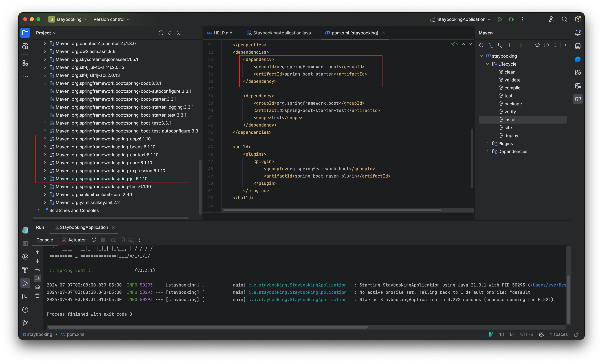Click Select Opened File target icon
The image size is (603, 364).
(x=161, y=33)
